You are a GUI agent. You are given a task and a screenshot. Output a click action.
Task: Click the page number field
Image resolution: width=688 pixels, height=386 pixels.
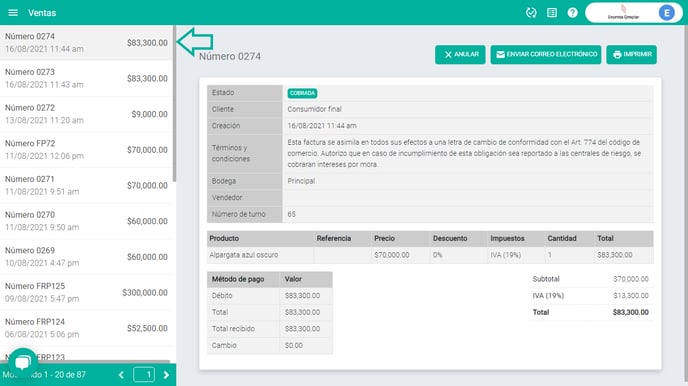coord(144,375)
